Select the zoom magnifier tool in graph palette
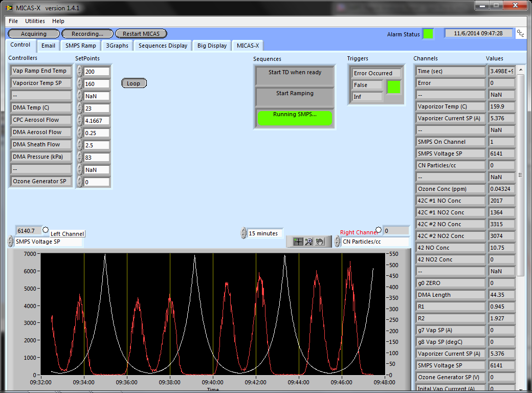 click(309, 242)
